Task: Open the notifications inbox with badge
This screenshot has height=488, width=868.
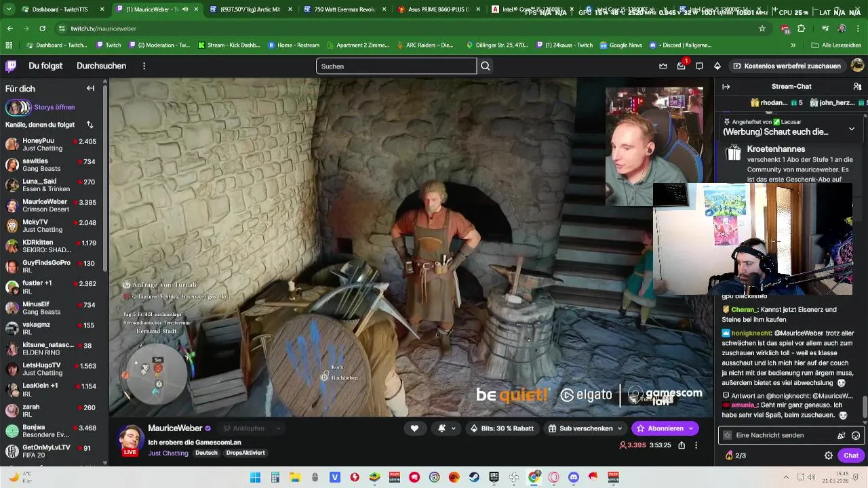Action: pos(682,66)
